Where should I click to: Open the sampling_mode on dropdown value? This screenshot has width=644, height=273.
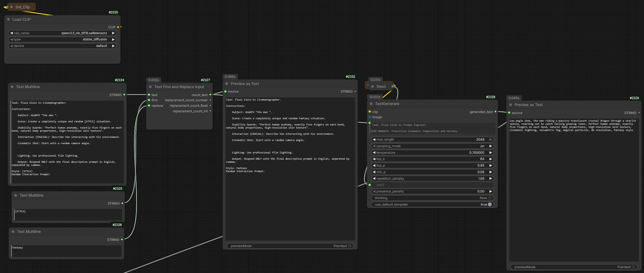(482, 146)
